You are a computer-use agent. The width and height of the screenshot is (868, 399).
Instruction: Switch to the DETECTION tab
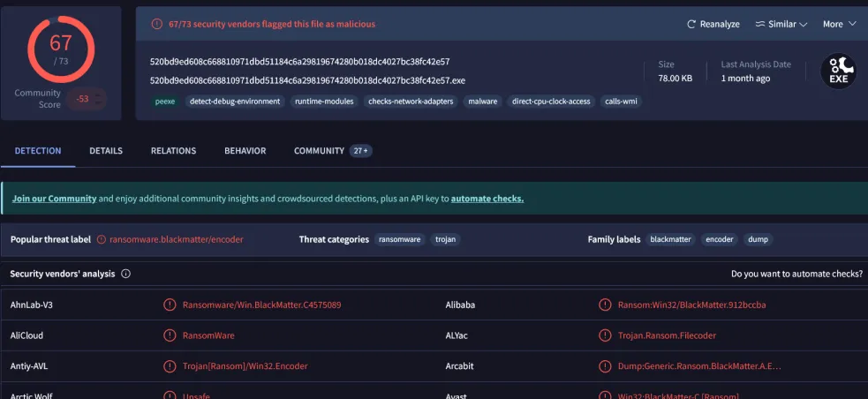pyautogui.click(x=38, y=151)
